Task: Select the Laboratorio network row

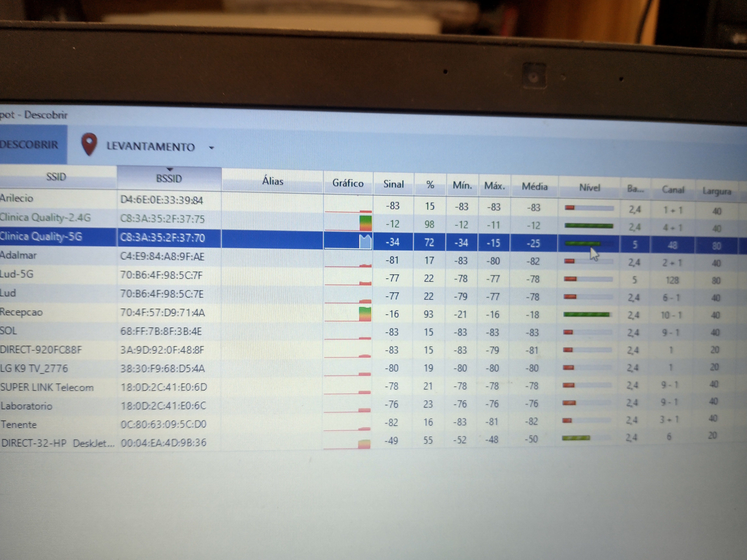Action: point(26,406)
